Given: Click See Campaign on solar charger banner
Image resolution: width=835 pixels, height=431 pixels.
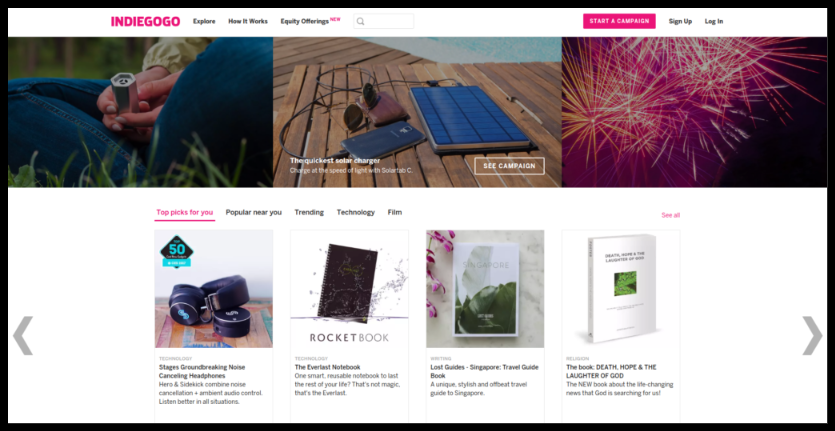Looking at the screenshot, I should 510,166.
